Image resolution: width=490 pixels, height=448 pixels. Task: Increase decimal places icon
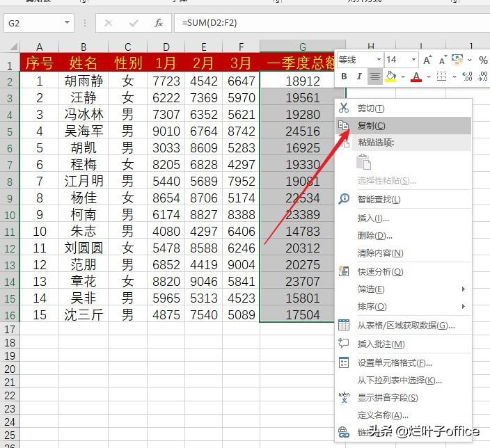click(467, 77)
